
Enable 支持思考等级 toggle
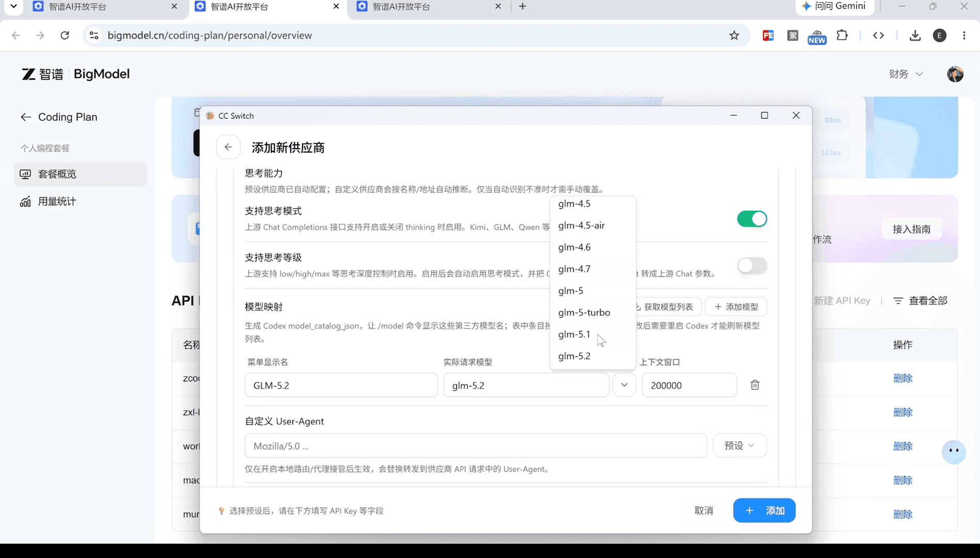click(752, 266)
